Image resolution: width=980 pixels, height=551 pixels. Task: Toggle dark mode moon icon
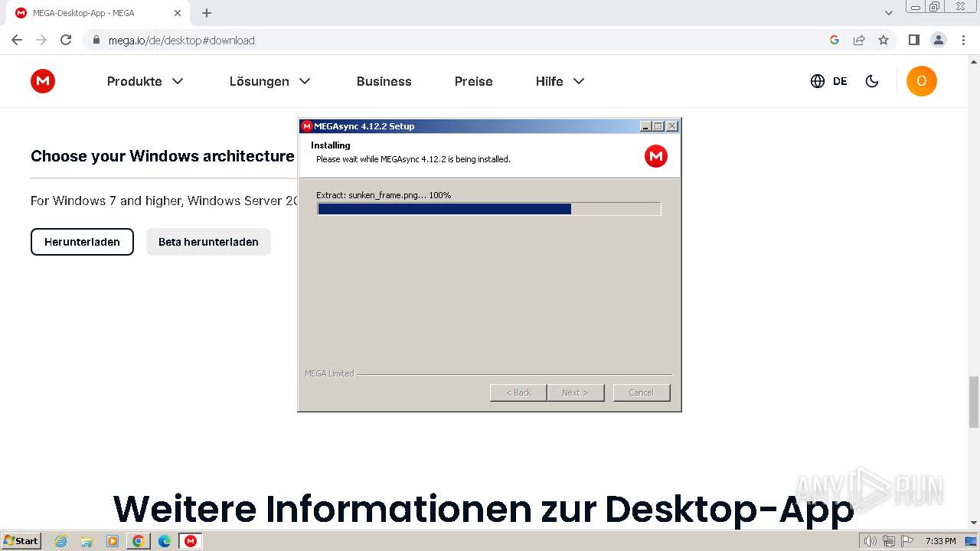[x=872, y=81]
